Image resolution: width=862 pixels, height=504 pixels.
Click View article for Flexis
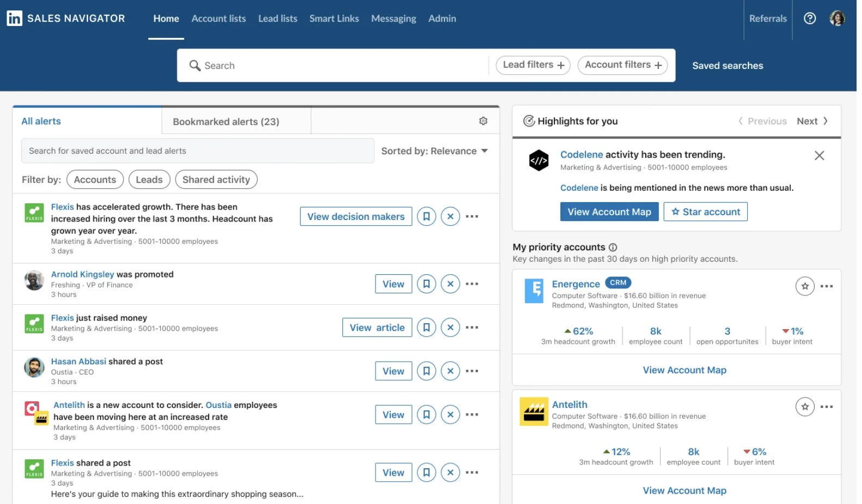point(377,327)
